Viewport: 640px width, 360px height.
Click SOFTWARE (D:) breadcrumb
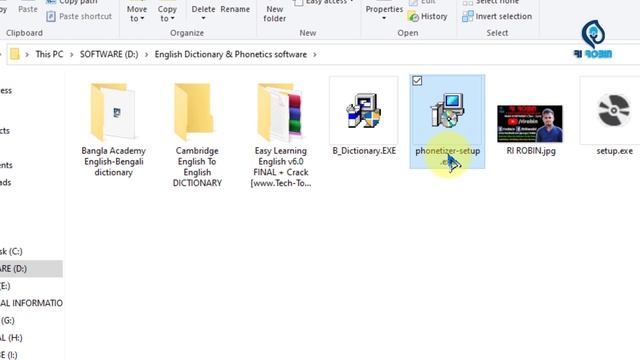109,54
